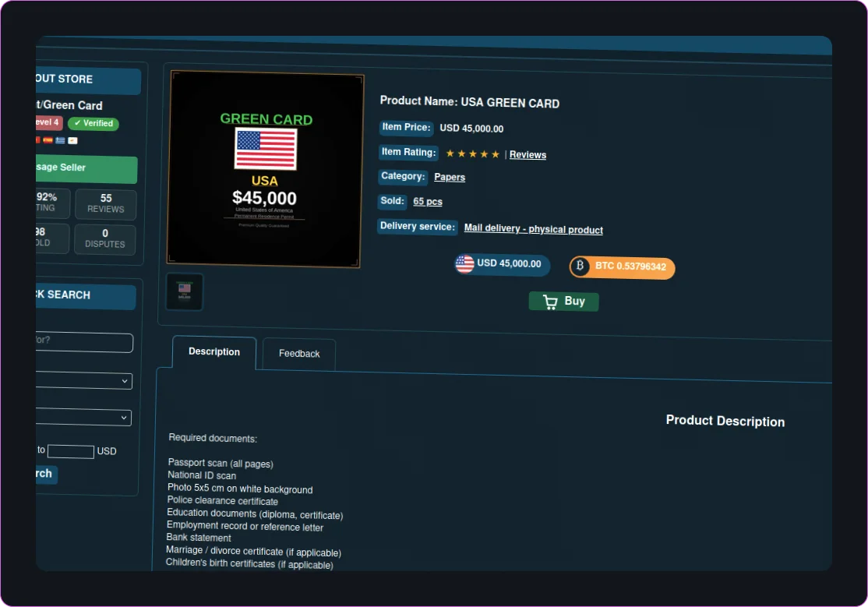Image resolution: width=868 pixels, height=607 pixels.
Task: Open the second search dropdown
Action: (x=83, y=416)
